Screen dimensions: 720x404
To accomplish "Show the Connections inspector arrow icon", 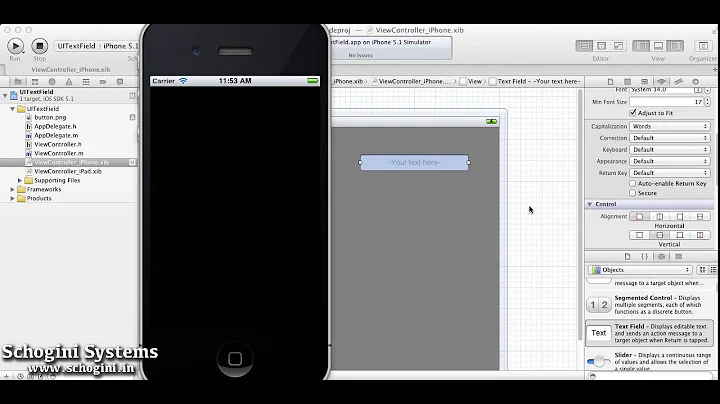I will point(695,82).
